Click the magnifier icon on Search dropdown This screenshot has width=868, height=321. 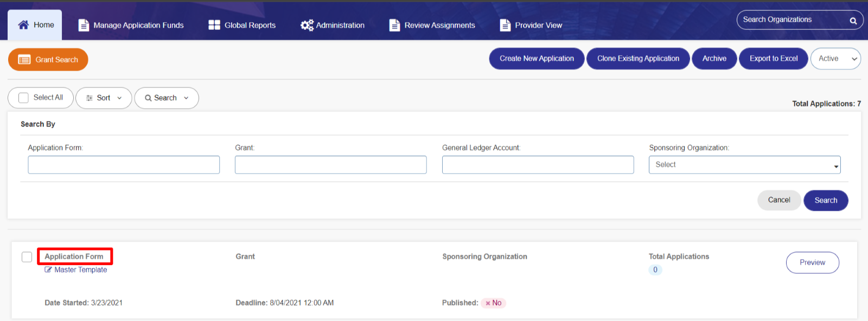click(x=148, y=98)
